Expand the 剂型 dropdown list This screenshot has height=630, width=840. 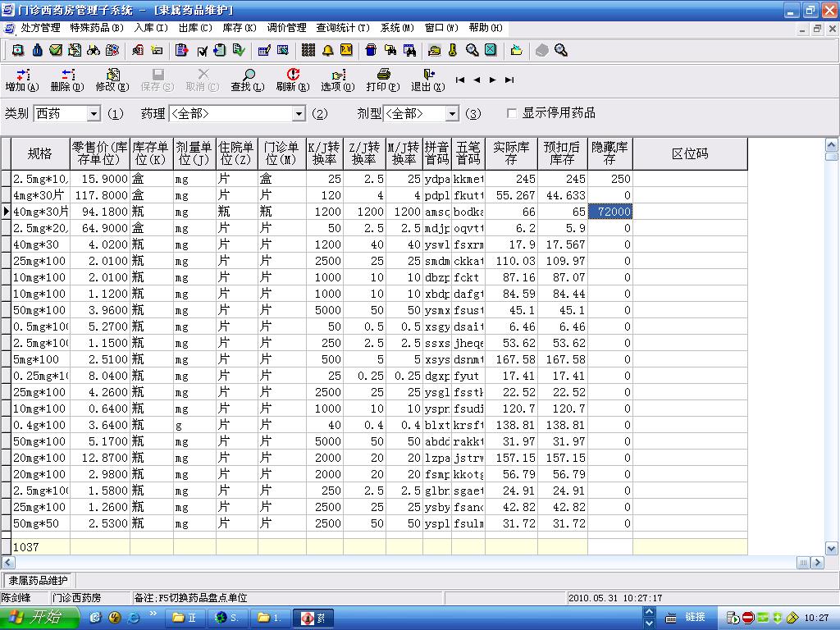pyautogui.click(x=452, y=114)
